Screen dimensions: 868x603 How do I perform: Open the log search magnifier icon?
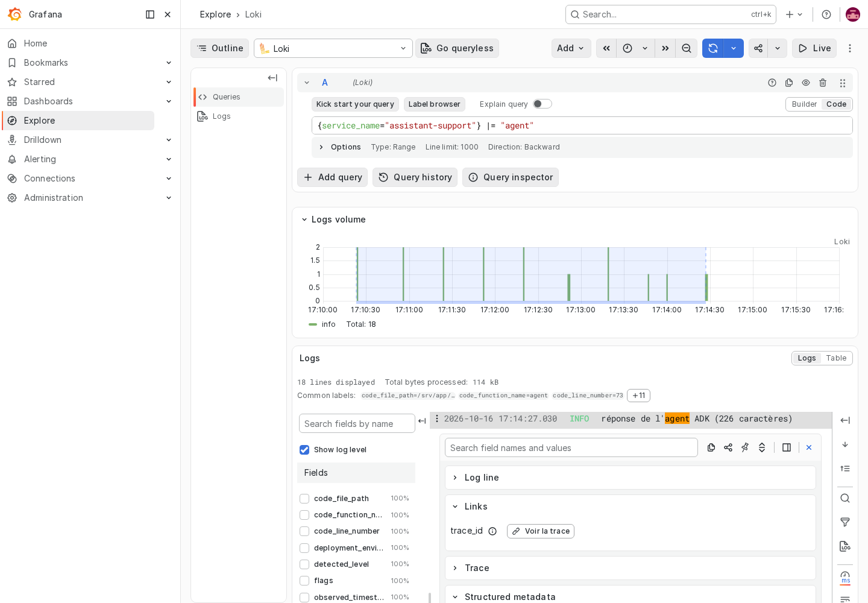[845, 498]
